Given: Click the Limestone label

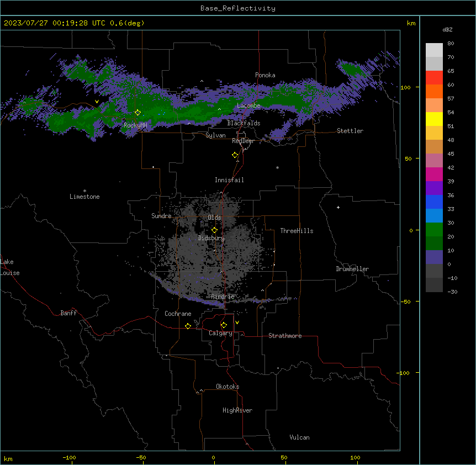Looking at the screenshot, I should click(x=84, y=197).
